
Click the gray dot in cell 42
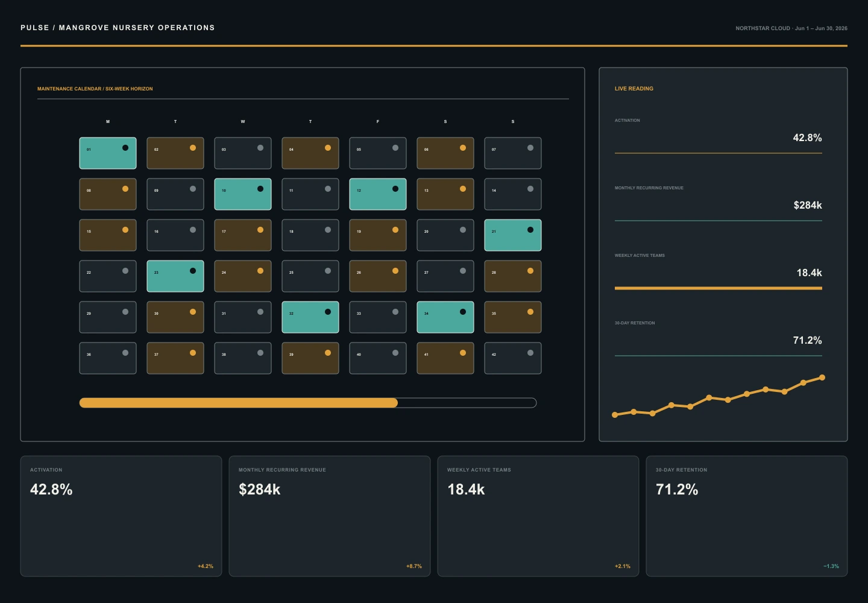pyautogui.click(x=530, y=353)
